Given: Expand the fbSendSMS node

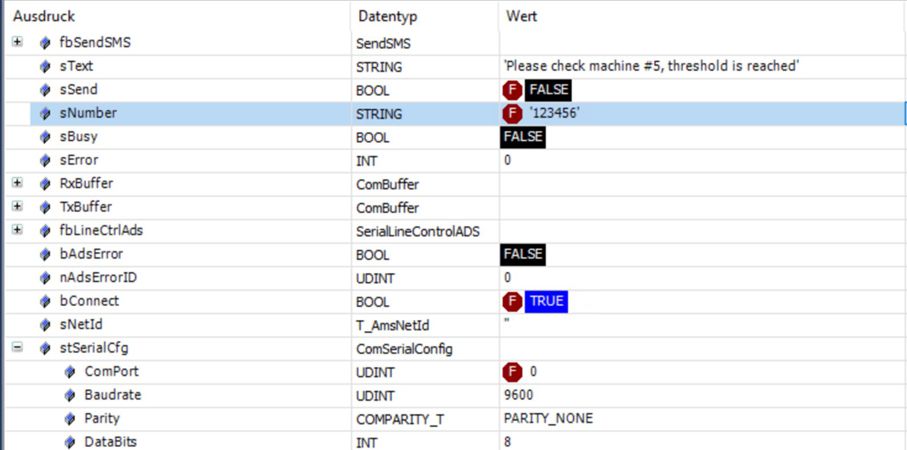Looking at the screenshot, I should 17,43.
